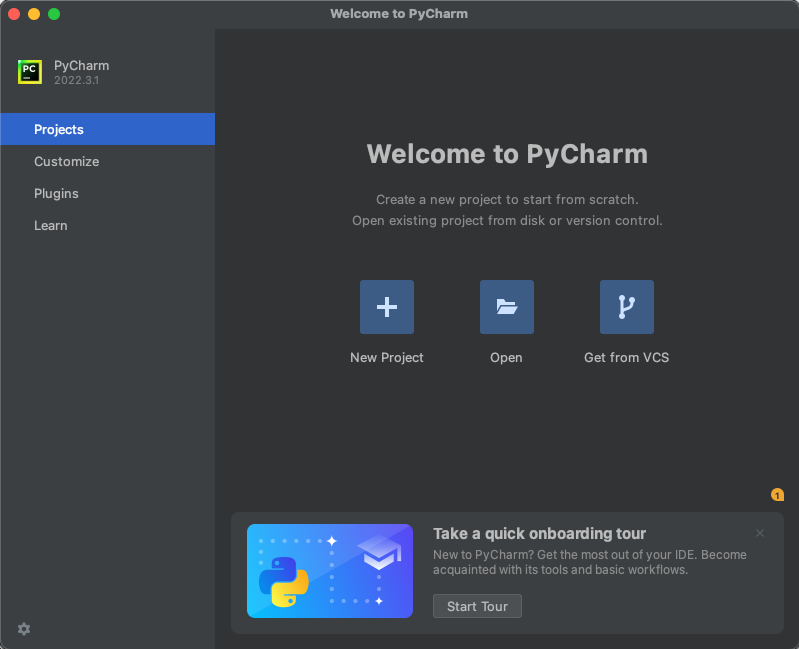The image size is (799, 649).
Task: Click the Open label text
Action: (506, 358)
